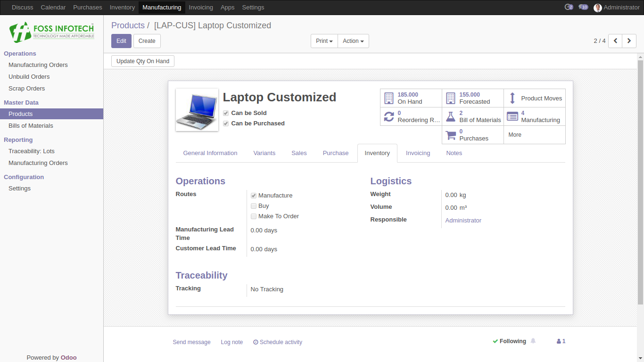
Task: Click Products breadcrumb link
Action: (x=128, y=25)
